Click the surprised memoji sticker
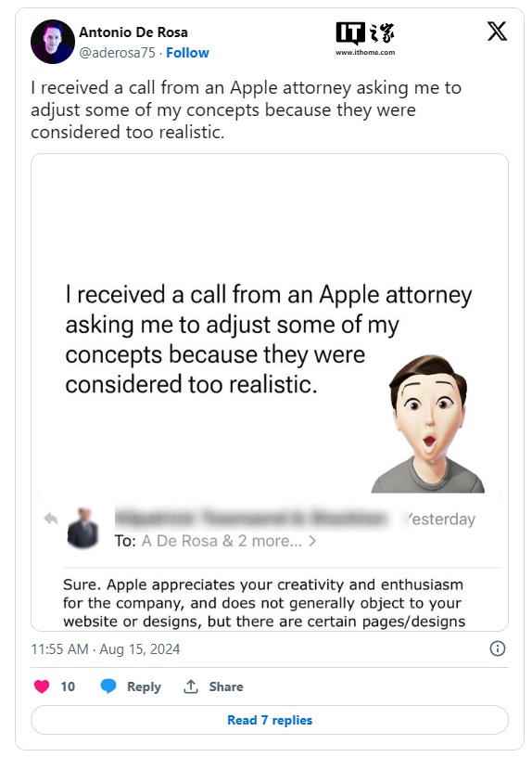 tap(428, 424)
